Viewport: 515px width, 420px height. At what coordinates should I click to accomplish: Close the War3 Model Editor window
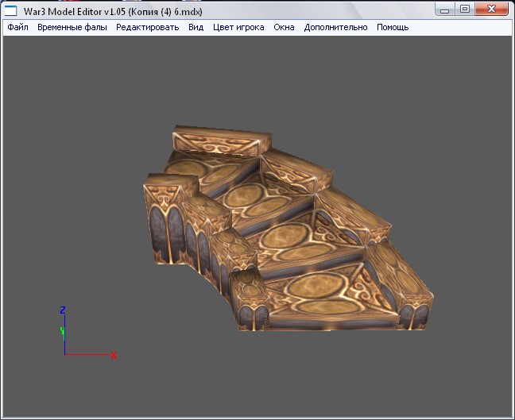491,10
